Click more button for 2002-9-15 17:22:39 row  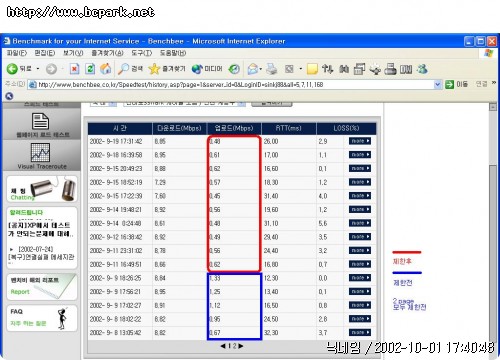click(x=360, y=196)
